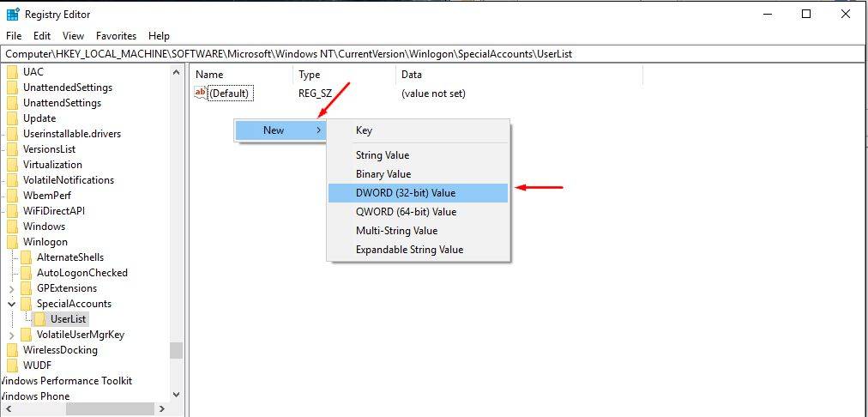Select String Value in the New submenu
This screenshot has width=868, height=417.
(x=383, y=155)
